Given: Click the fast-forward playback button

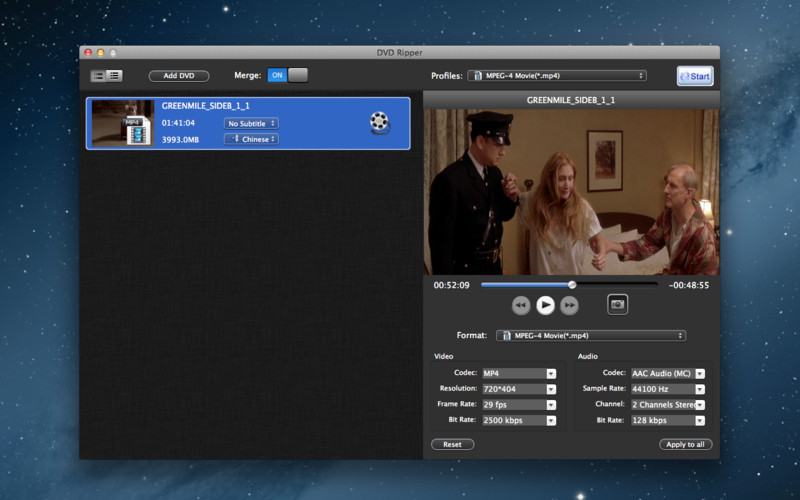Looking at the screenshot, I should (x=569, y=305).
